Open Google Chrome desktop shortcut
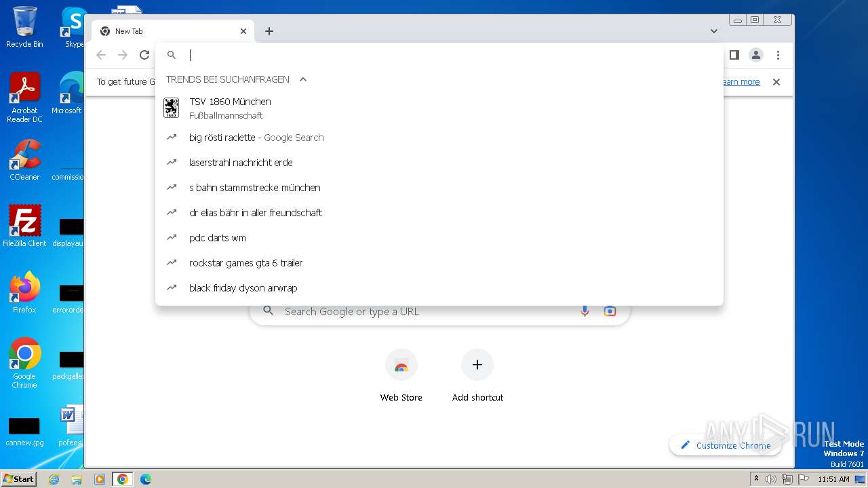 24,363
